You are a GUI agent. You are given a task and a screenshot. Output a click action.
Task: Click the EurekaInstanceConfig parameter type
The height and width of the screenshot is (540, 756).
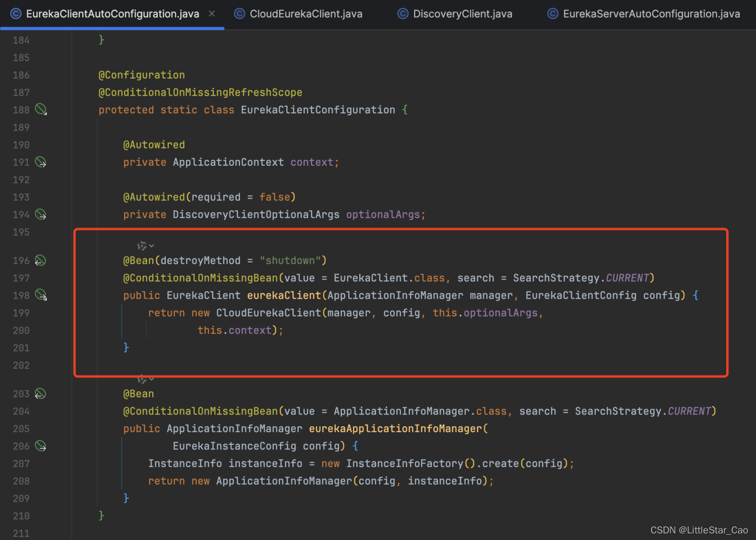[234, 446]
